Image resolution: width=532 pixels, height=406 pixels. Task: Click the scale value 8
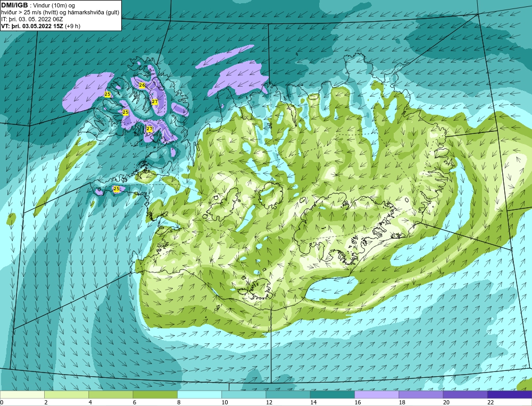point(179,402)
